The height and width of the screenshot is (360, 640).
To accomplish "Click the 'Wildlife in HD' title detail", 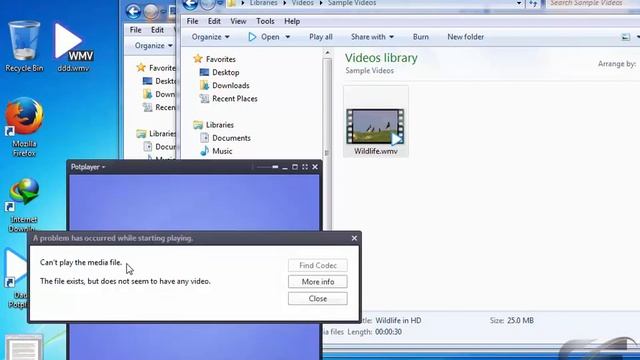I will [398, 320].
